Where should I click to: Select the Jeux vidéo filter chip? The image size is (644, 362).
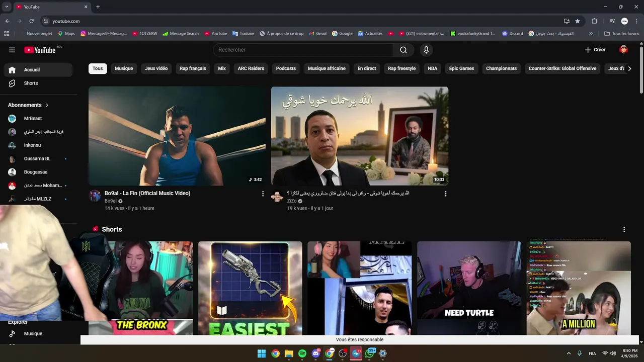[156, 68]
